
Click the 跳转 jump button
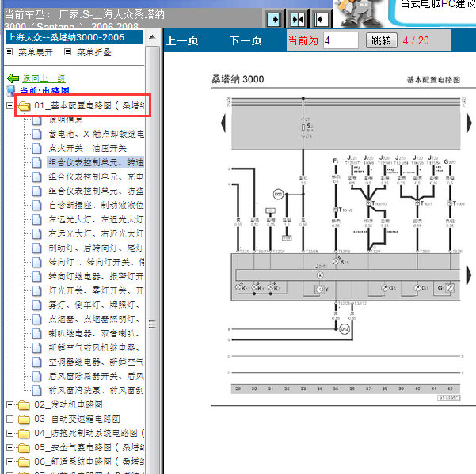382,40
